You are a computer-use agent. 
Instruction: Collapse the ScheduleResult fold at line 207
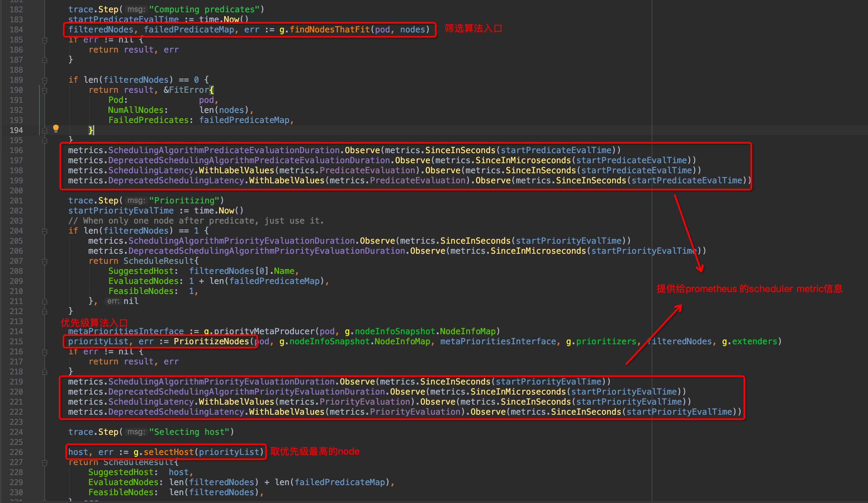45,262
